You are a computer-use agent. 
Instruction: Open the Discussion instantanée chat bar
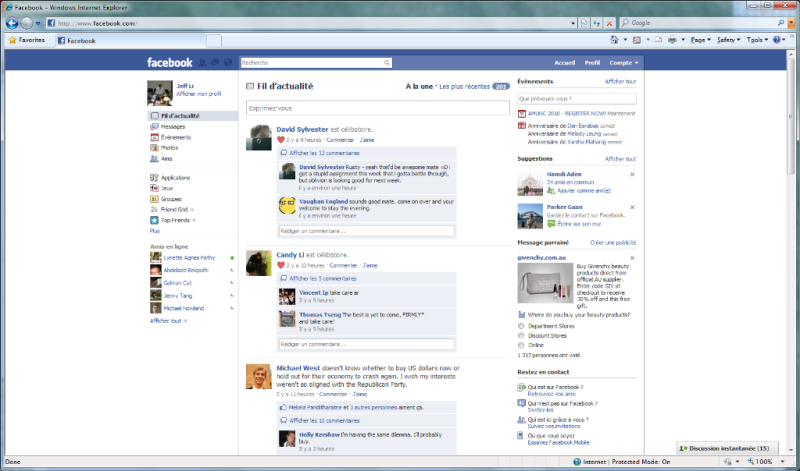click(x=736, y=448)
